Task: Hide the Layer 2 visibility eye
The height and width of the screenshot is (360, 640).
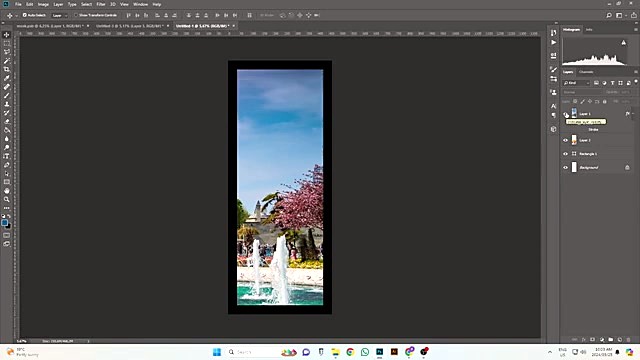Action: coord(566,140)
